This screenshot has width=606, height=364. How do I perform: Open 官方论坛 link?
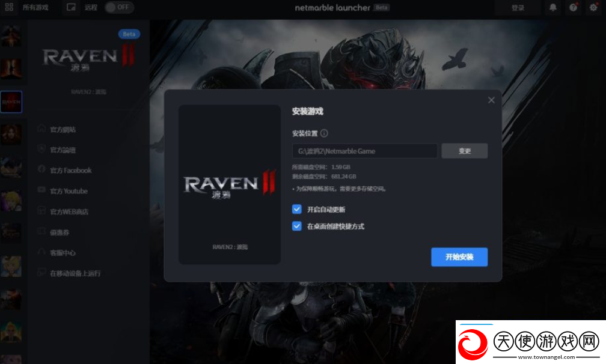pyautogui.click(x=63, y=150)
